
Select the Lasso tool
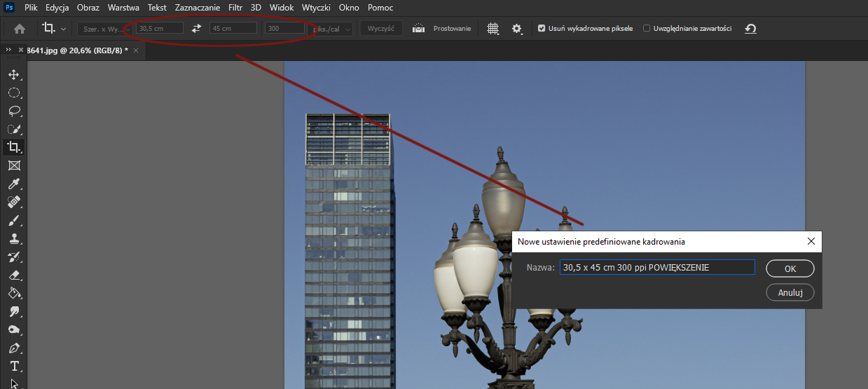(x=13, y=111)
